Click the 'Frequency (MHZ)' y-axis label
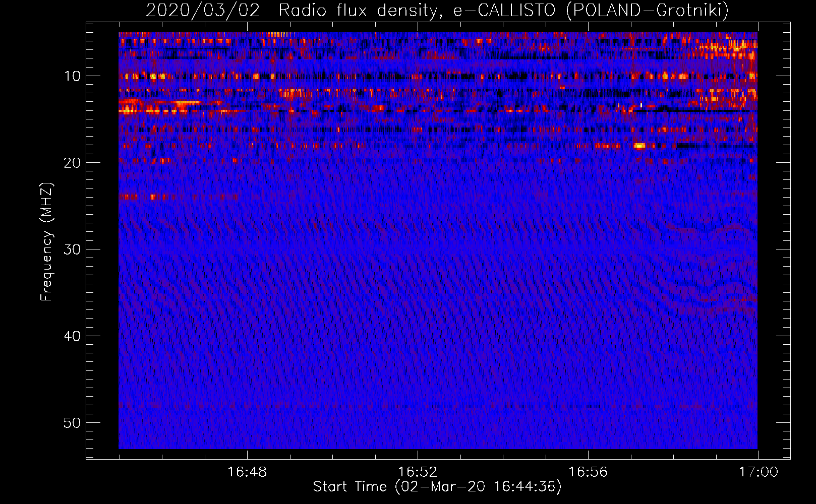 46,242
